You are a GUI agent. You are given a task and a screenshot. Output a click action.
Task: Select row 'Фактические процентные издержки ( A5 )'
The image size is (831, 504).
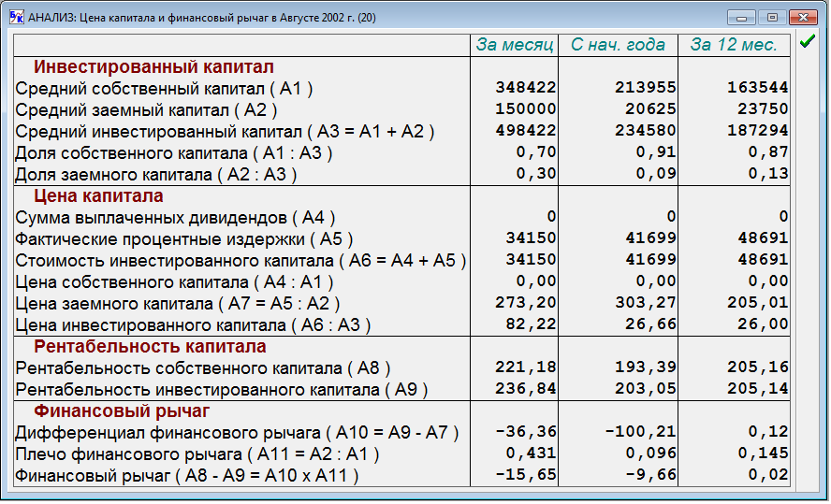pos(401,239)
